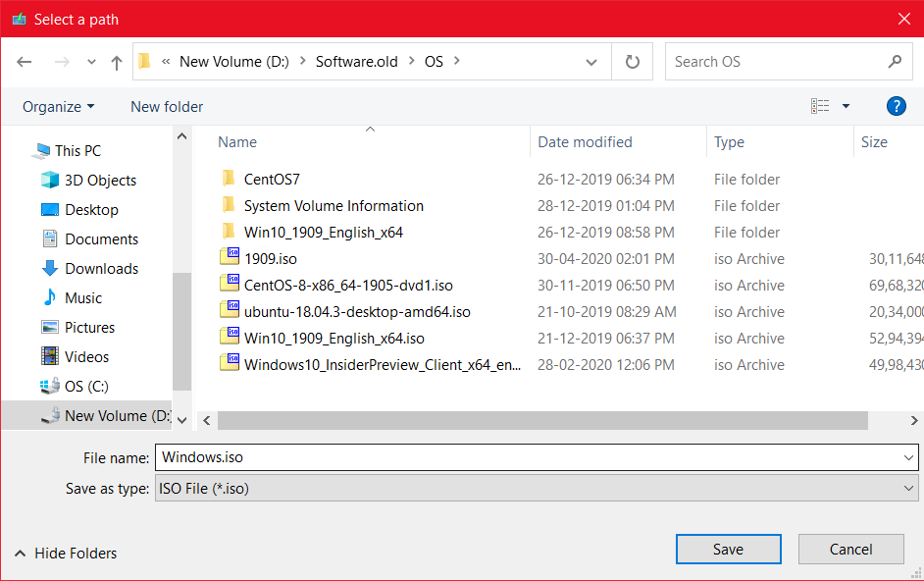
Task: Select Software.old in the breadcrumb path
Action: [x=356, y=62]
